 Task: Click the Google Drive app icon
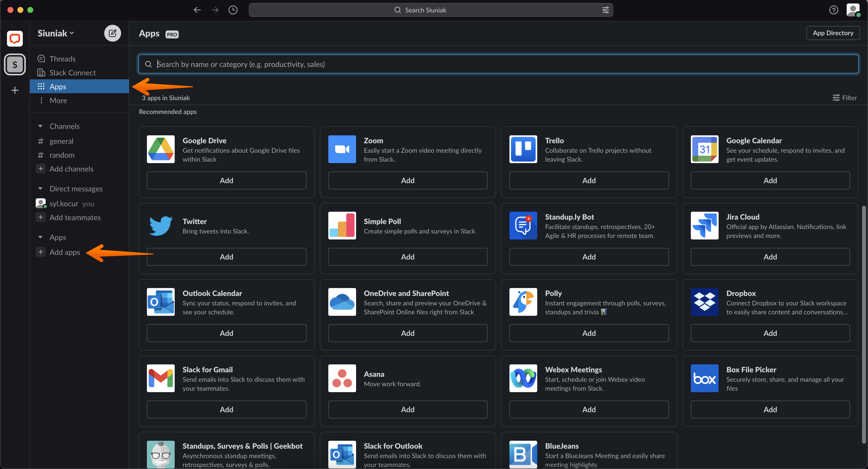point(161,149)
